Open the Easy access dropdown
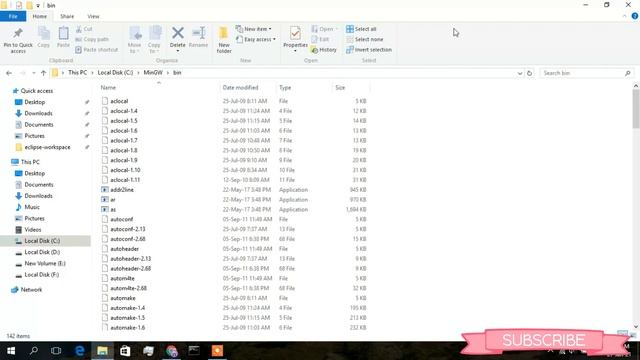Screen dimensions: 640x360 point(256,39)
